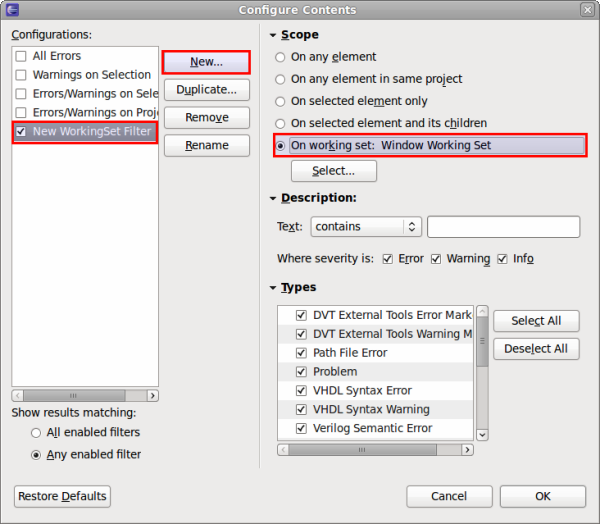Open working set Select... button
The width and height of the screenshot is (600, 524).
[334, 171]
